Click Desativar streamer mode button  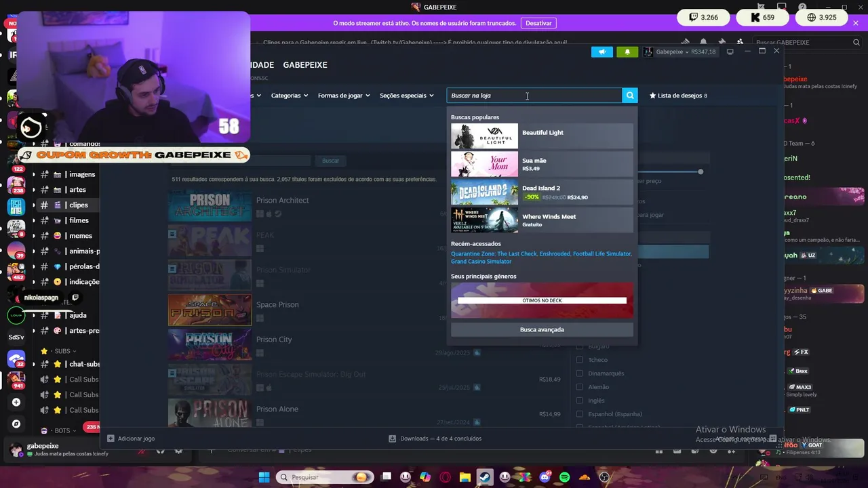tap(538, 23)
